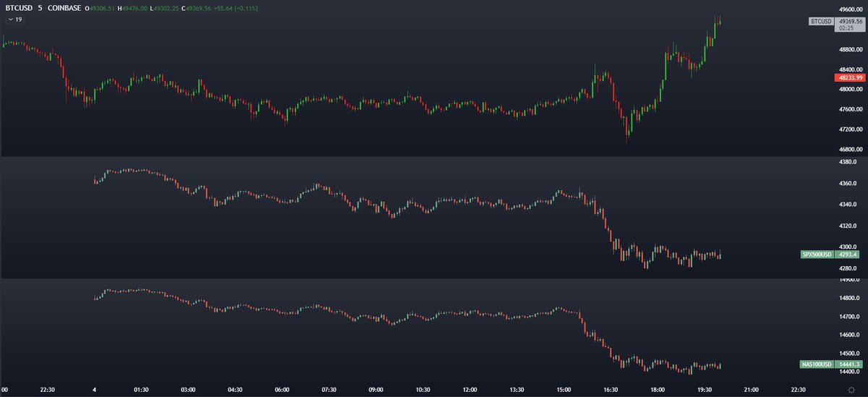Select the SPX500USD price scale label
This screenshot has width=868, height=397.
pos(817,255)
